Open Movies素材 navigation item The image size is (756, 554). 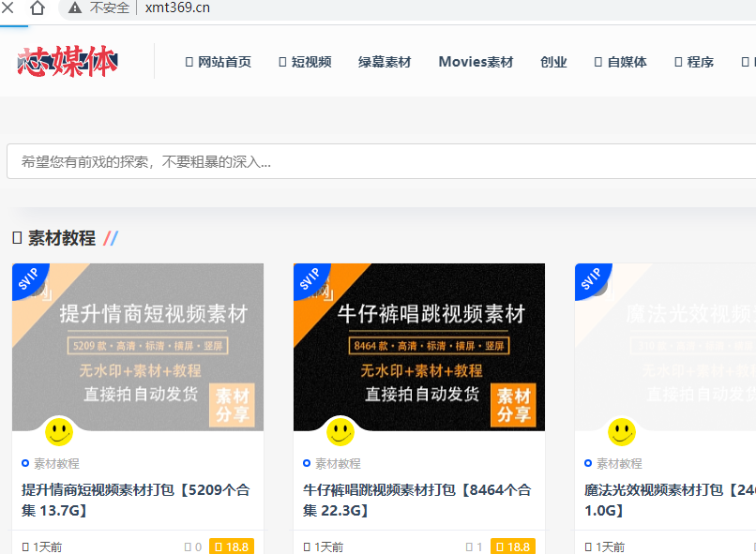tap(476, 62)
